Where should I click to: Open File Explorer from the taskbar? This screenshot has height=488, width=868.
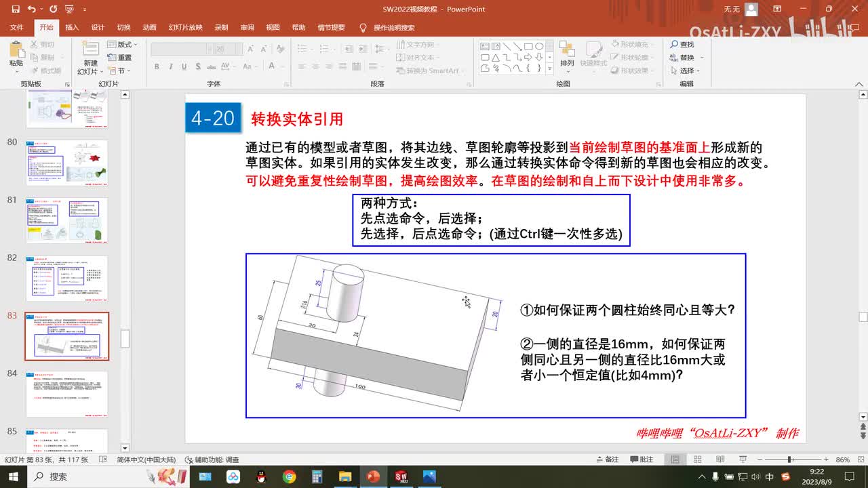(345, 476)
